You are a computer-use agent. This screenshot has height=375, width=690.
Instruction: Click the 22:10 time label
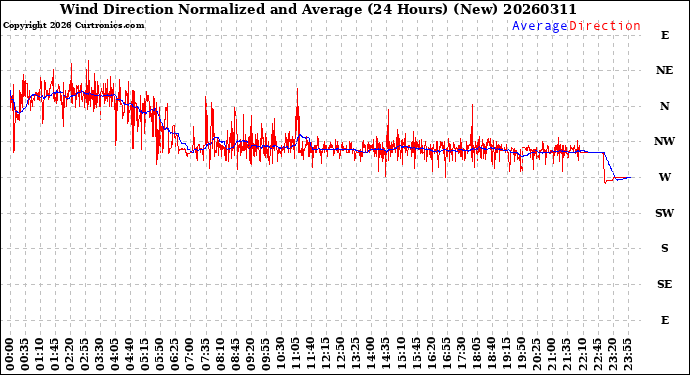coord(582,354)
